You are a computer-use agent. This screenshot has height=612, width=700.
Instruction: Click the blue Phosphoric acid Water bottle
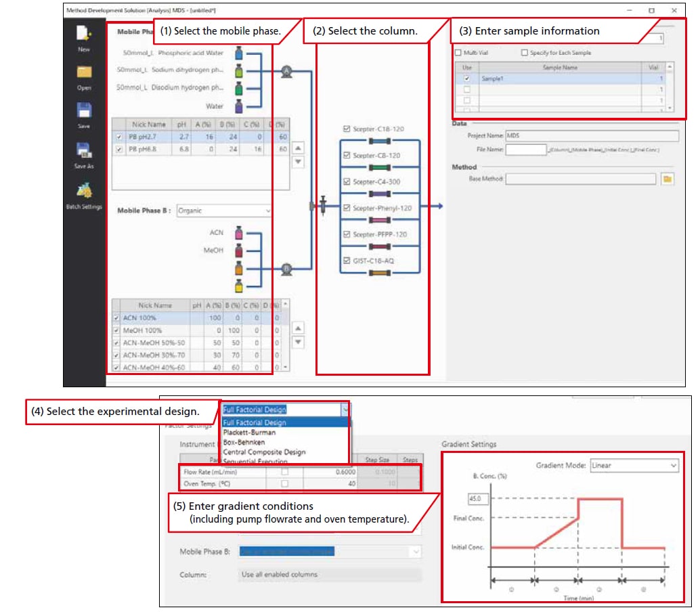[238, 53]
